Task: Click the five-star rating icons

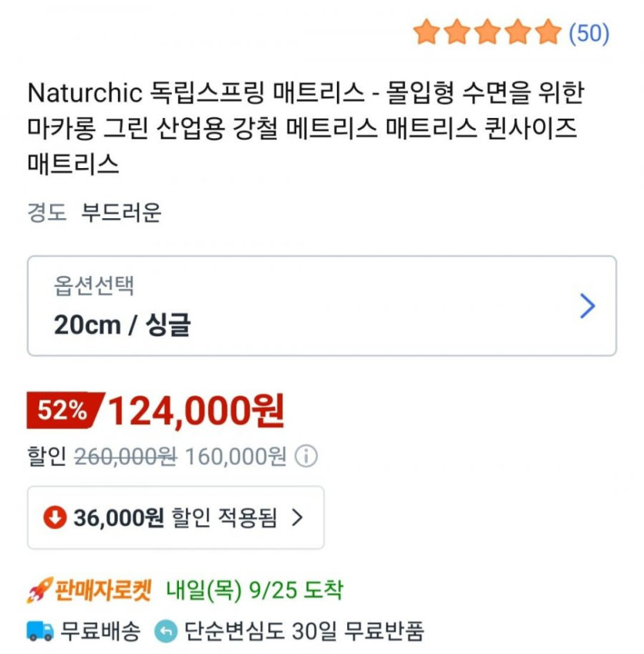Action: tap(487, 32)
